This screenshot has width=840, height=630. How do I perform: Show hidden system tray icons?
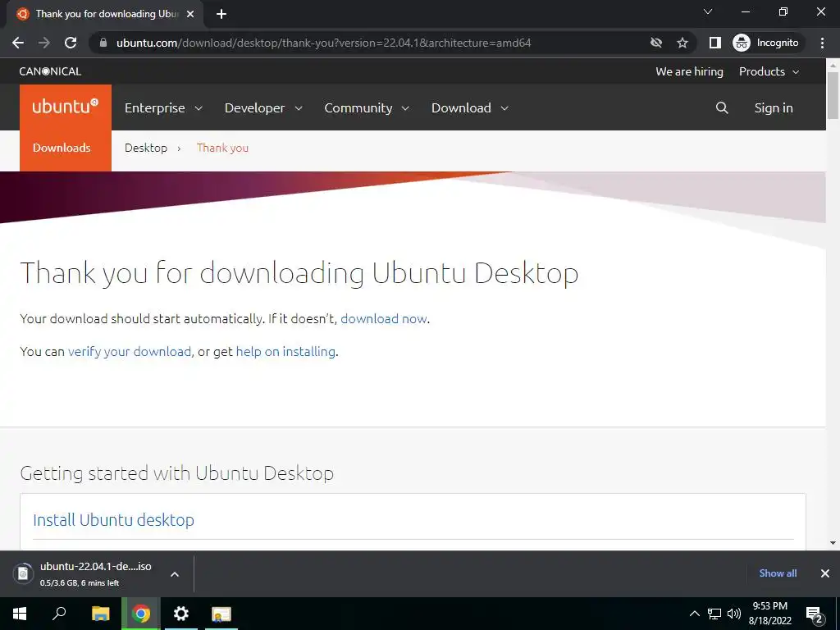pyautogui.click(x=694, y=614)
